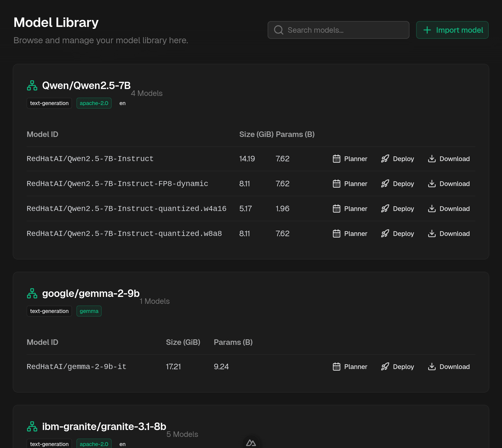Click the 1.96 params value
Viewport: 502px width, 448px height.
pyautogui.click(x=283, y=209)
